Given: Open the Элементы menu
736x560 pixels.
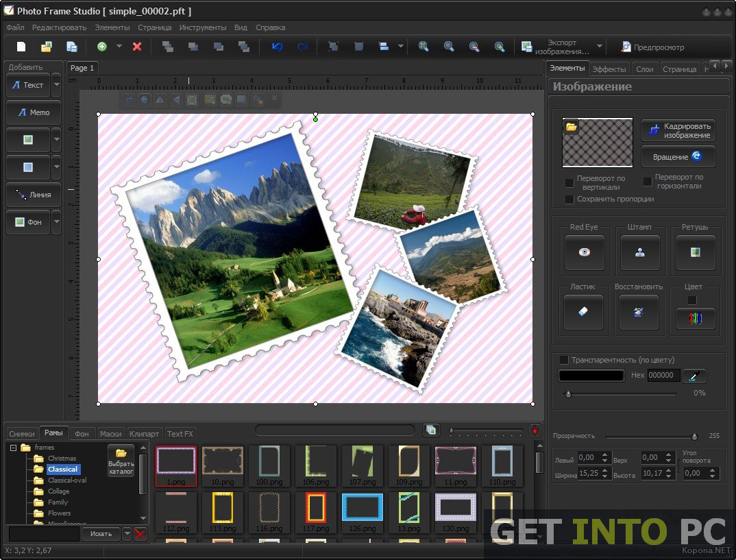Looking at the screenshot, I should pyautogui.click(x=112, y=27).
